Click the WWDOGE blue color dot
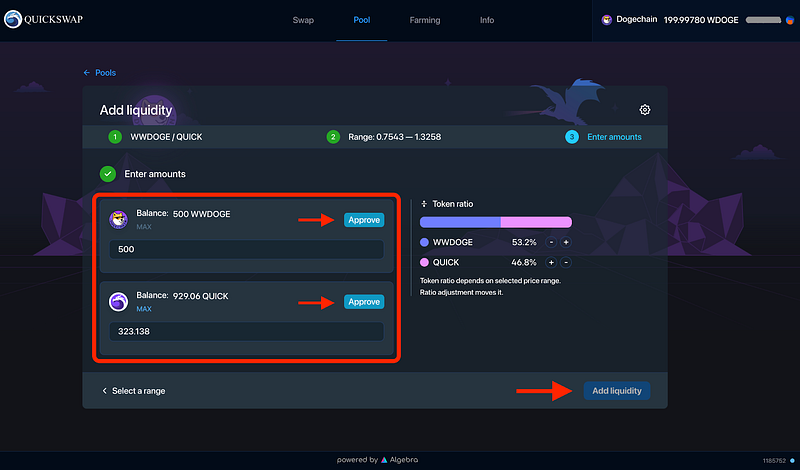Image resolution: width=800 pixels, height=470 pixels. 424,242
